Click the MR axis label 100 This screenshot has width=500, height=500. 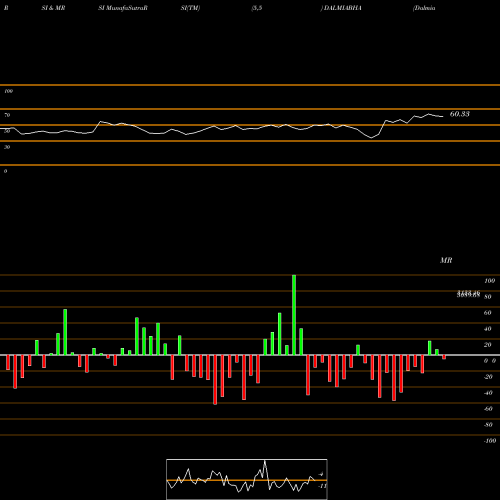point(489,281)
